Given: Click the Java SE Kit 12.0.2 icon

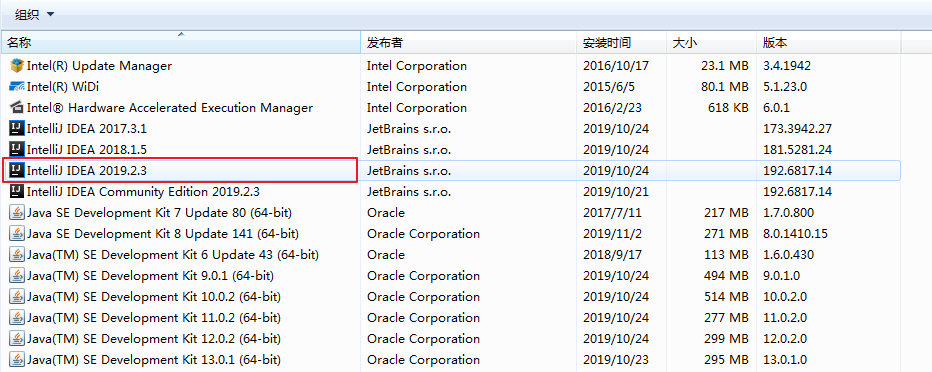Looking at the screenshot, I should click(x=17, y=339).
